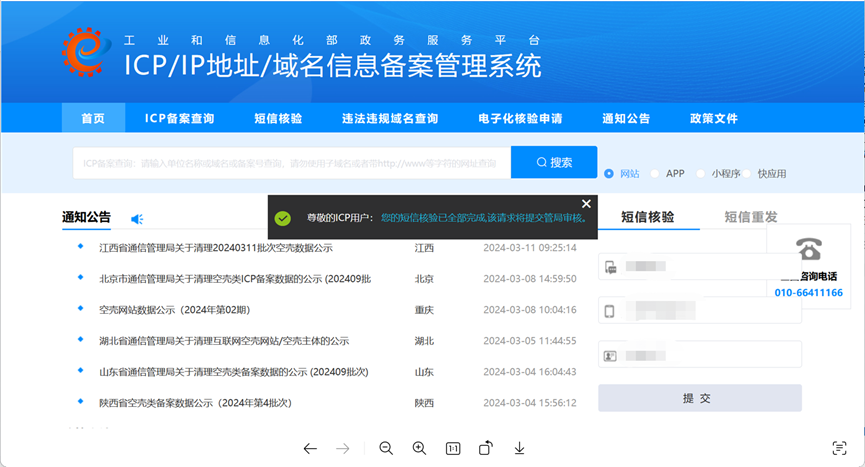Focus the ICP备案查询 search input box
This screenshot has width=865, height=467.
coord(292,163)
